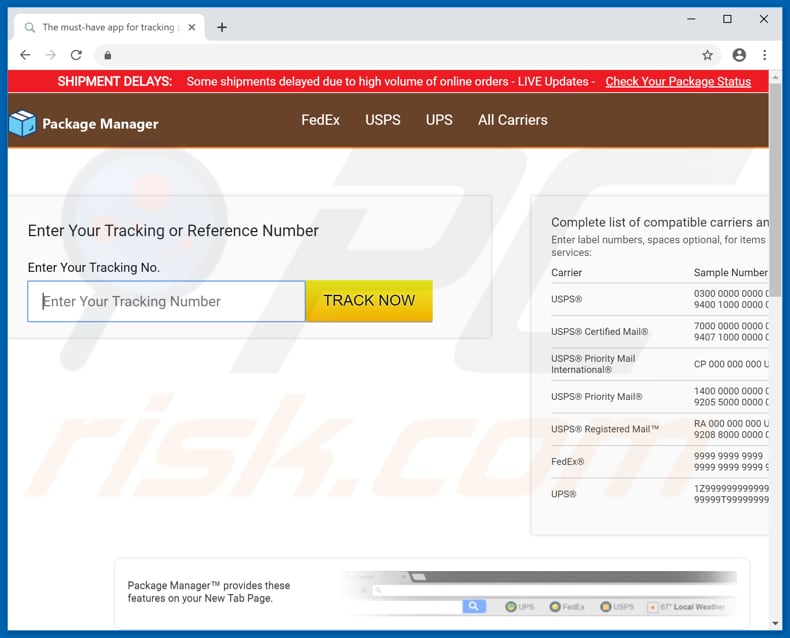Image resolution: width=790 pixels, height=638 pixels.
Task: Bookmark this page with the star
Action: [x=707, y=55]
